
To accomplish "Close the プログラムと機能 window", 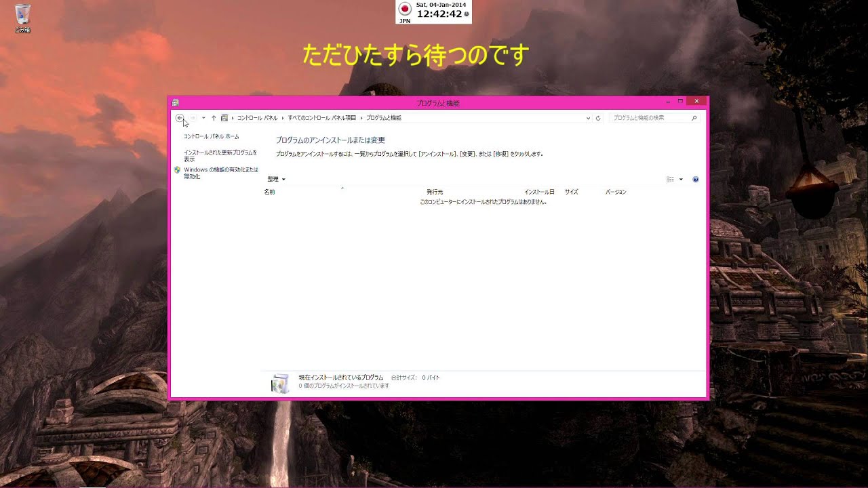I will [x=696, y=102].
